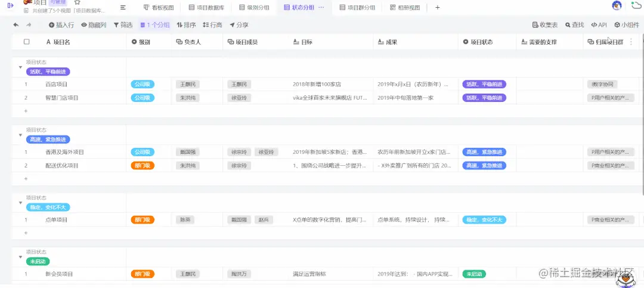Click the 满足运营指标 goal cell
Viewport: 644px width, 288px height.
[309, 274]
